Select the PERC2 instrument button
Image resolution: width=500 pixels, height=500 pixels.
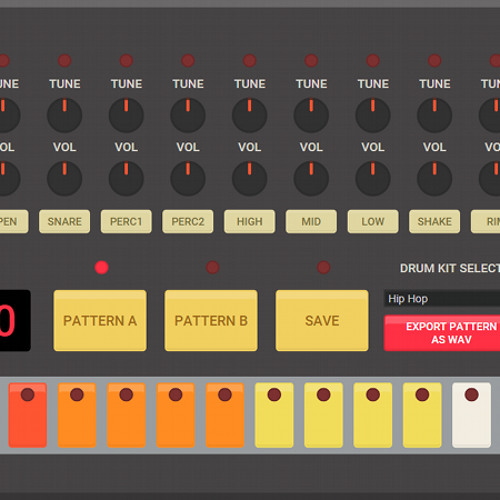click(x=188, y=221)
